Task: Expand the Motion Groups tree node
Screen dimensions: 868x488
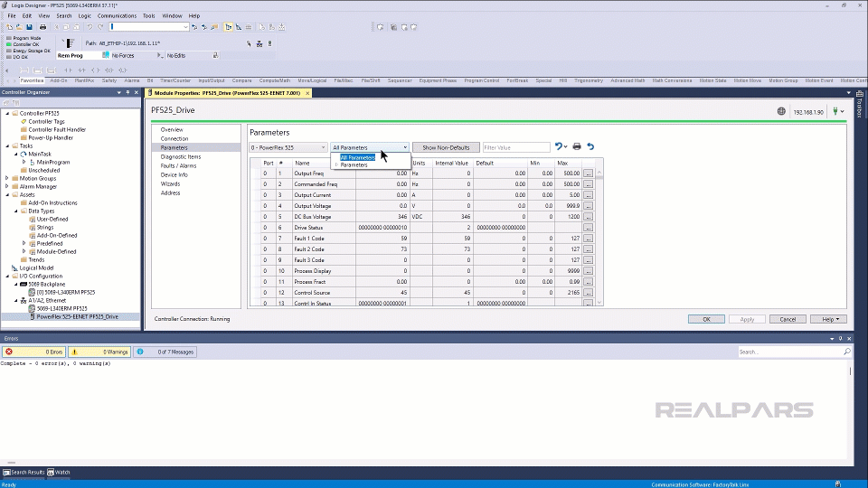Action: pyautogui.click(x=8, y=178)
